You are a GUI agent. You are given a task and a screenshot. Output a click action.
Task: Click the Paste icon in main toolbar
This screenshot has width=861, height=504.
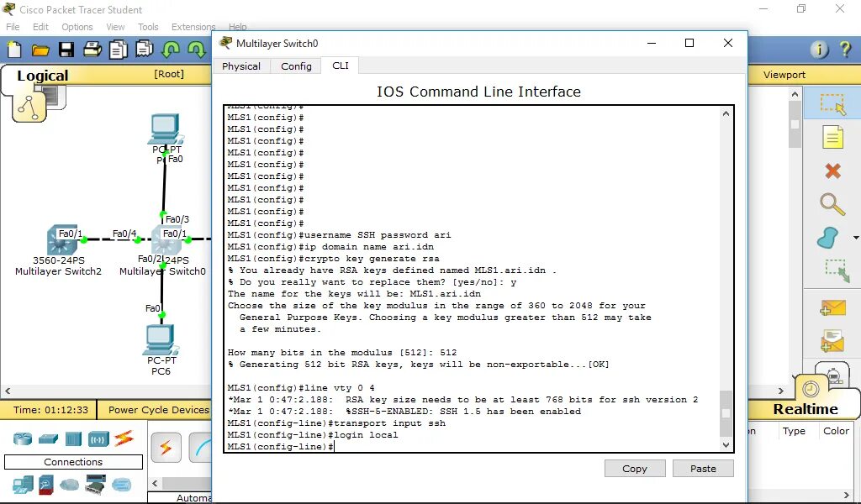[145, 50]
